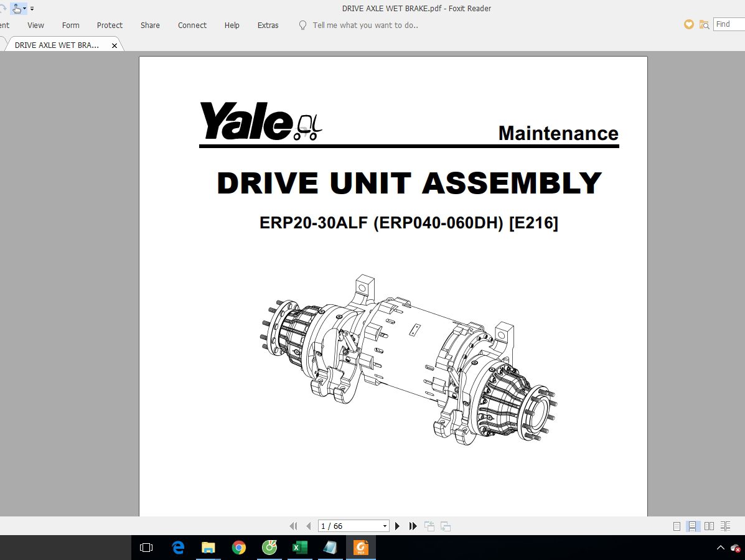
Task: Expand the page number dropdown arrow
Action: pyautogui.click(x=385, y=526)
